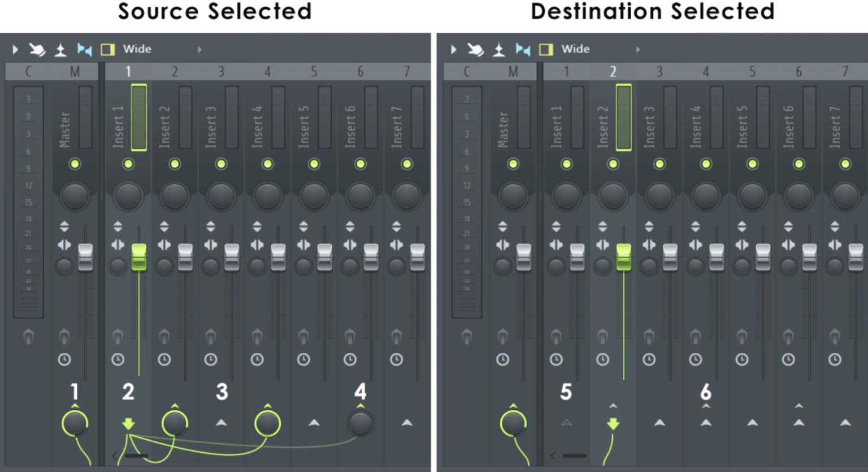Disable Insert 6 with its mute light

click(359, 164)
